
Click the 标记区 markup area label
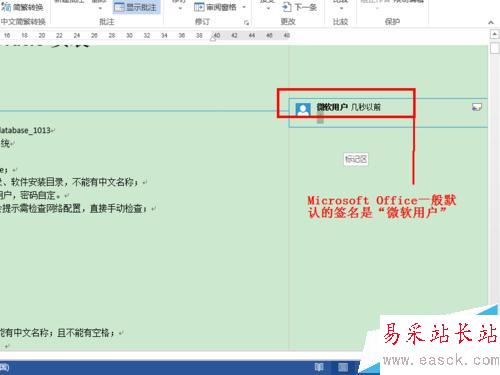356,159
